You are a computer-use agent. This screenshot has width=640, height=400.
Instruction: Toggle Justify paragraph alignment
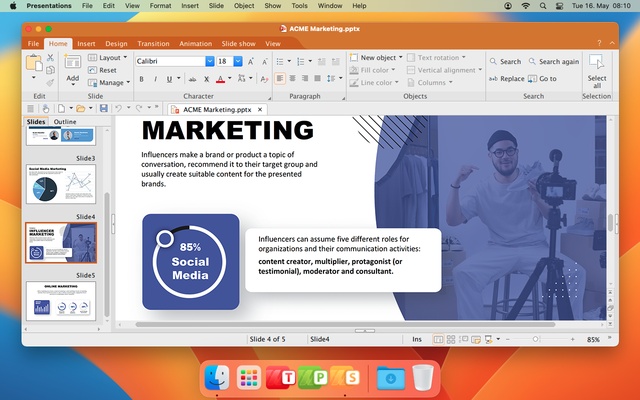pyautogui.click(x=318, y=78)
